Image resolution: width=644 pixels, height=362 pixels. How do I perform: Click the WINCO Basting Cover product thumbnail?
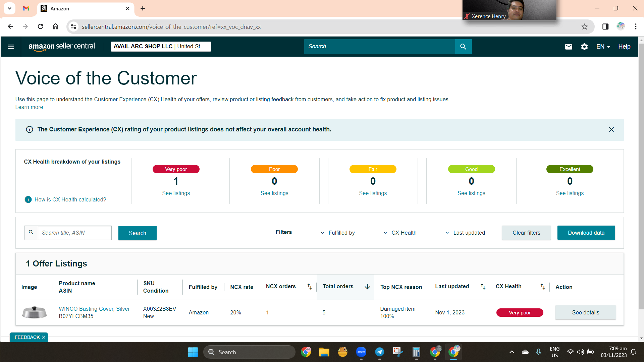[x=34, y=312]
